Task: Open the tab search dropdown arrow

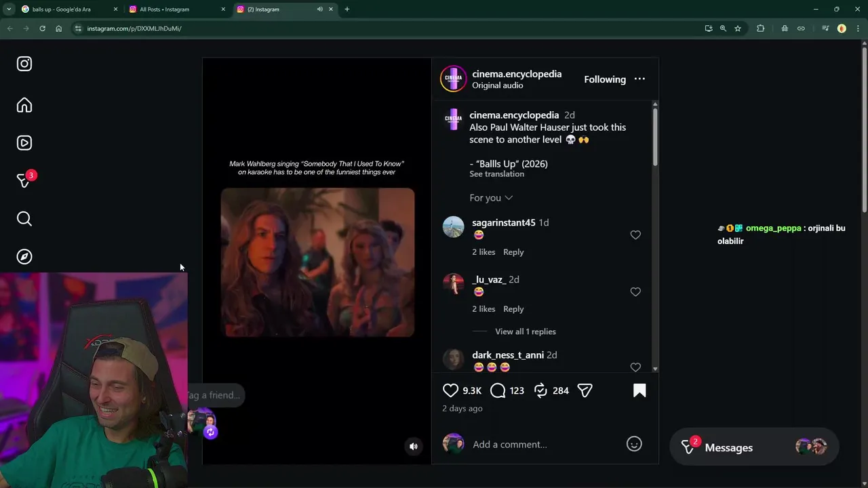Action: 9,9
